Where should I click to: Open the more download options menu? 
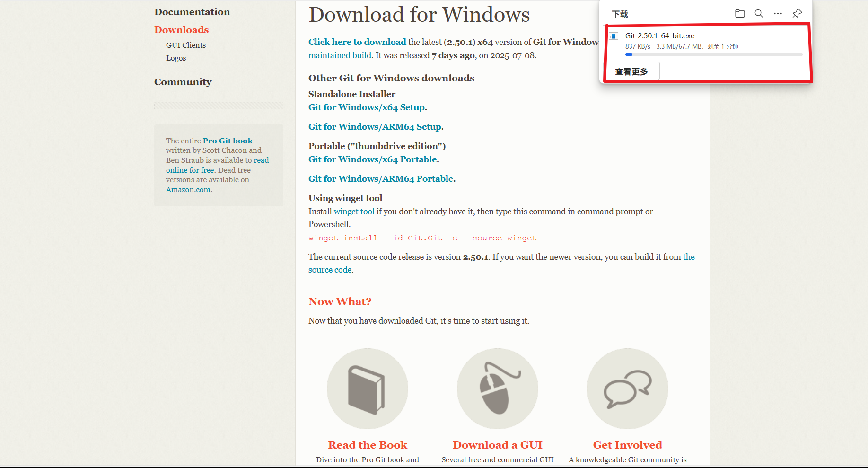pos(778,13)
